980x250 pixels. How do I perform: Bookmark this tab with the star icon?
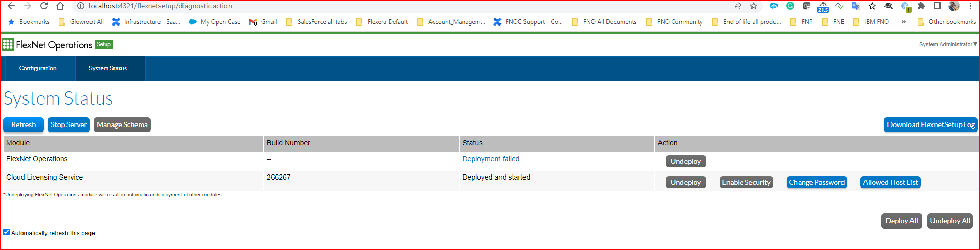[x=754, y=6]
